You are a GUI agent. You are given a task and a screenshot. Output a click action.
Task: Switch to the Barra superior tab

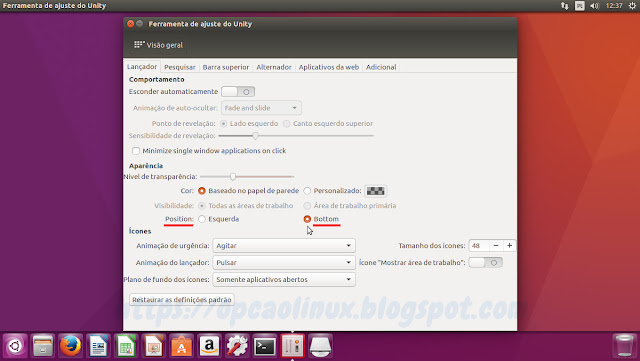(x=226, y=67)
